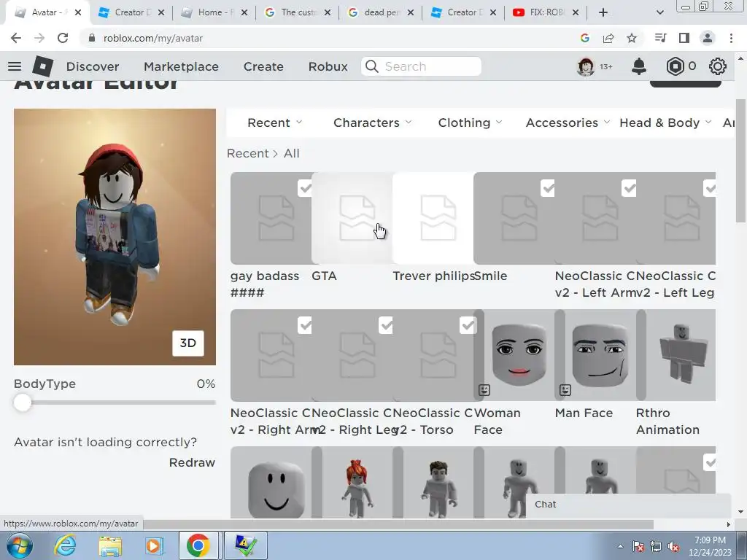Open the Chrome profile icon
747x560 pixels.
708,38
